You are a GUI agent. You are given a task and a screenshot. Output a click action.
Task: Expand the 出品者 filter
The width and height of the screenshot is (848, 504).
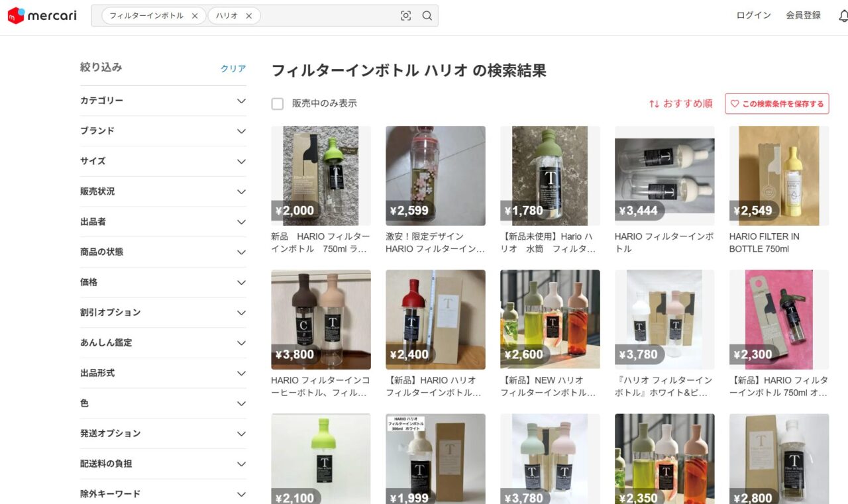[163, 222]
